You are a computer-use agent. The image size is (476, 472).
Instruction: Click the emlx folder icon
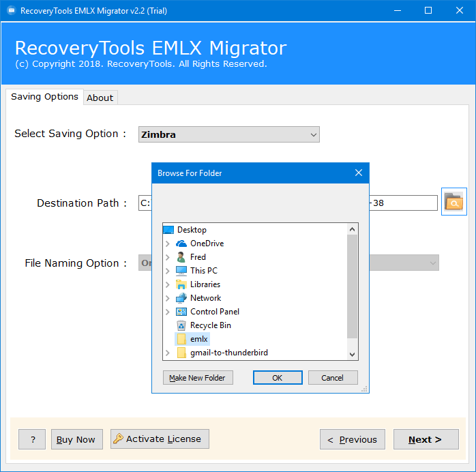point(181,339)
